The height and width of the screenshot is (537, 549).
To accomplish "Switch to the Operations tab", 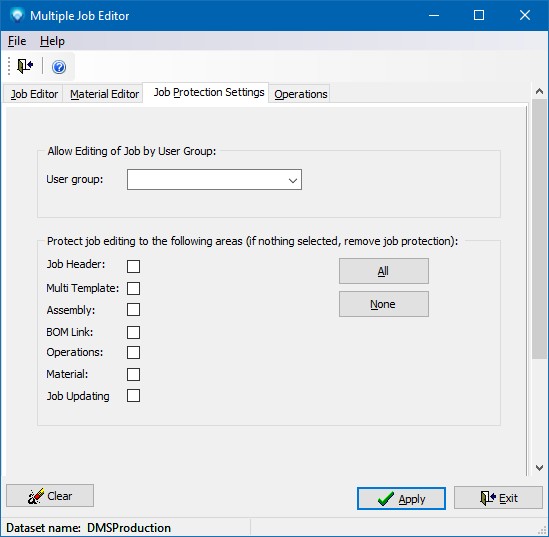I will 300,94.
